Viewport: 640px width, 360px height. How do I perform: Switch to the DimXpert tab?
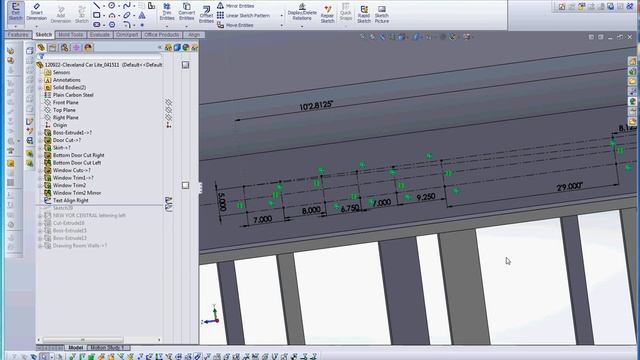click(x=127, y=35)
